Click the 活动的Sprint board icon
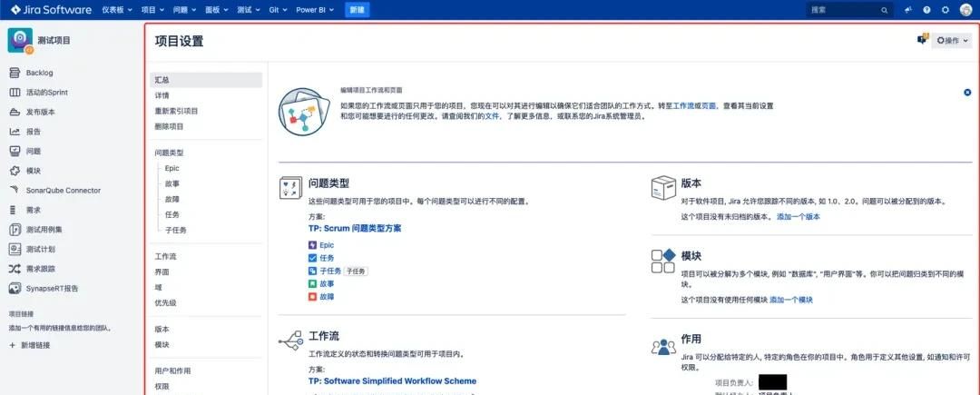 click(15, 93)
